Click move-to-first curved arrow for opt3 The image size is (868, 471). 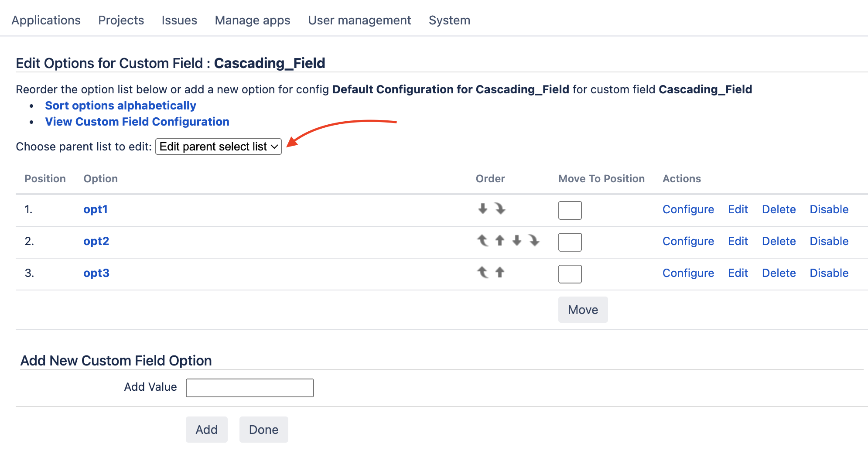[x=482, y=272]
